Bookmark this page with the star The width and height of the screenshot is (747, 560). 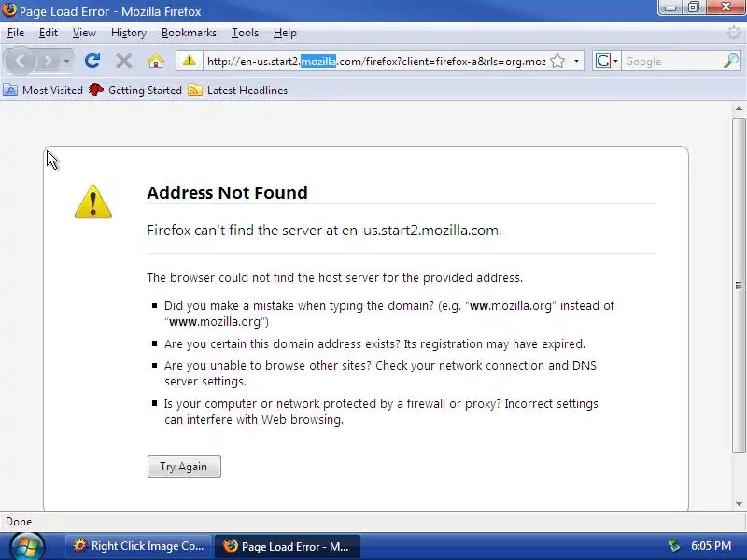(557, 61)
